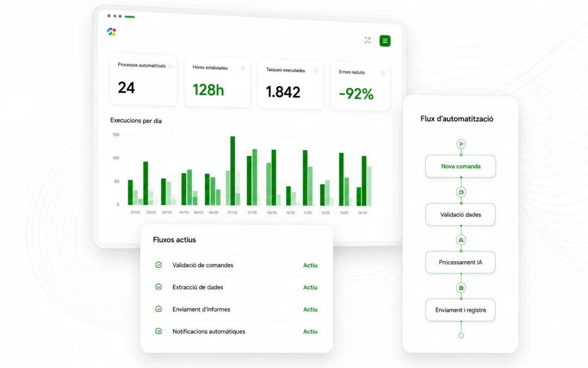Click the 14/05 date label on chart
Viewport: 588px width, 368px height.
[362, 213]
